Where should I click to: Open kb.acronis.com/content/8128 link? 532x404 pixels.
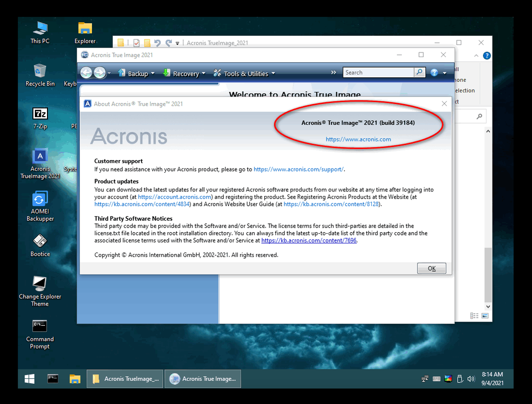point(331,204)
